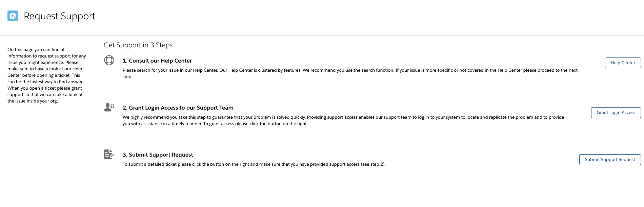Click the divider line beneath the Help Center step

372,91
